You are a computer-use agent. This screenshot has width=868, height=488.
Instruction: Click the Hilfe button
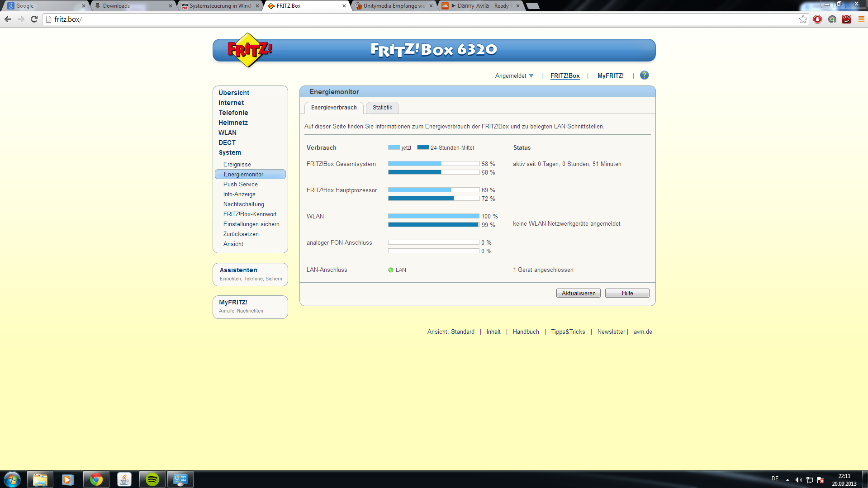coord(627,293)
